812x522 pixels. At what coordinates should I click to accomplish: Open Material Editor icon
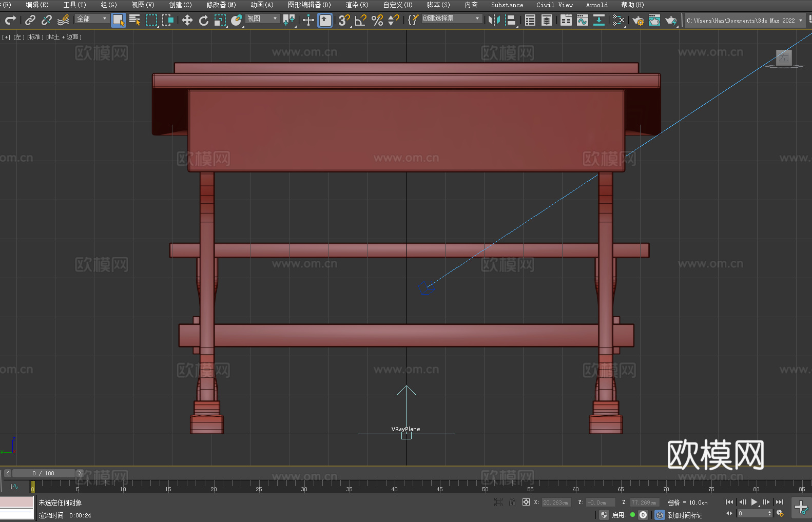pos(618,20)
